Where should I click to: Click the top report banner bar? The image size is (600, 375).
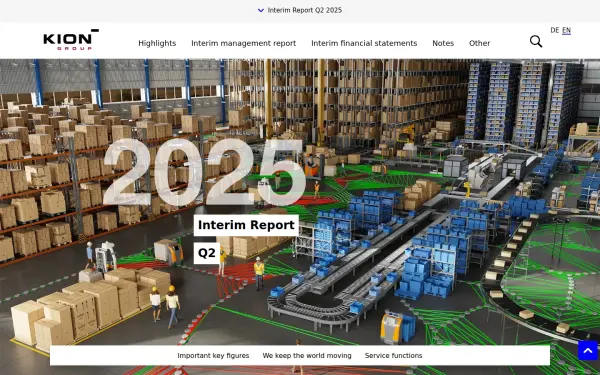pyautogui.click(x=300, y=11)
